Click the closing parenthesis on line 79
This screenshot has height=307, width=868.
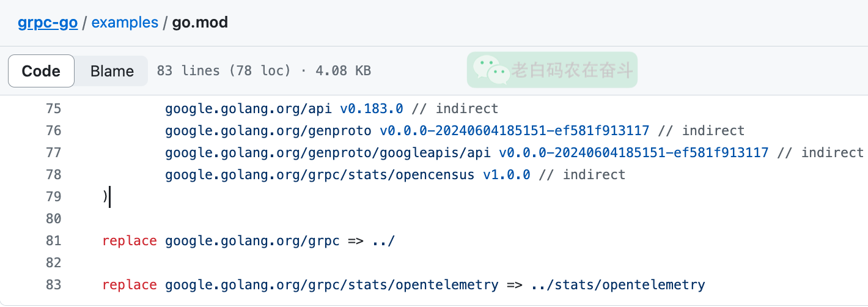tap(105, 197)
